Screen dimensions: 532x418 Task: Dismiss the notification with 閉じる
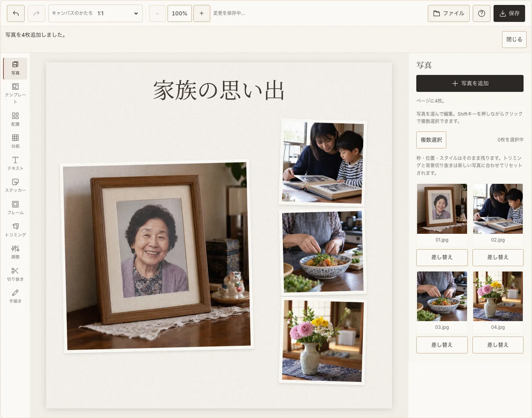pyautogui.click(x=514, y=40)
